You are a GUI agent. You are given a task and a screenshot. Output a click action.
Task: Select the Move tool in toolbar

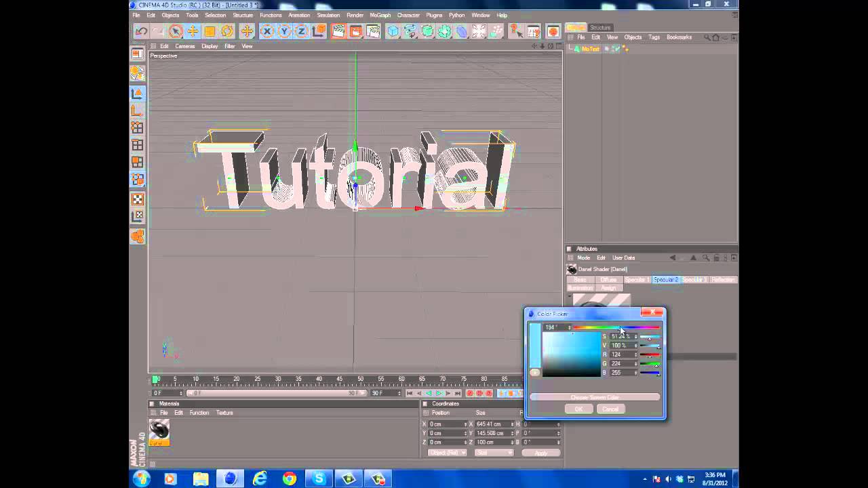tap(193, 31)
